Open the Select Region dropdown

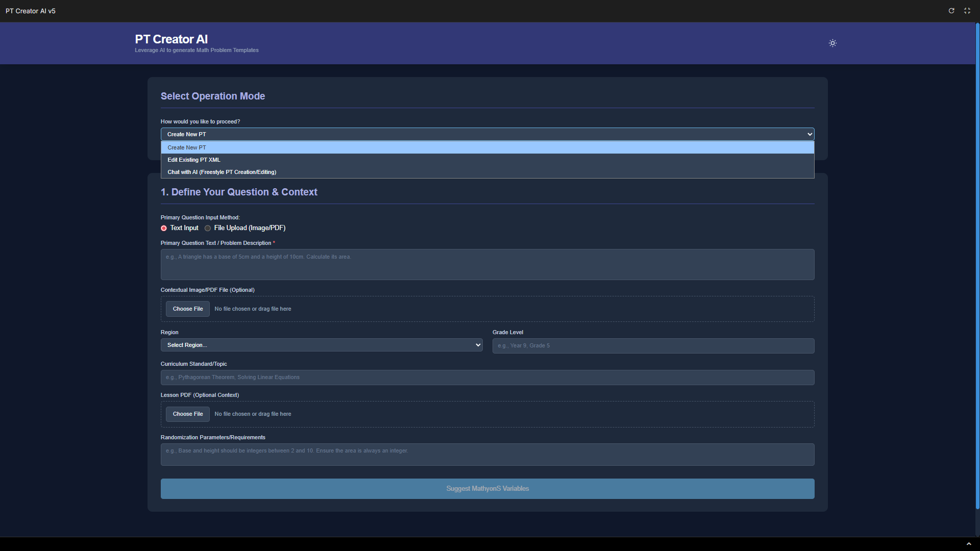[x=322, y=345]
